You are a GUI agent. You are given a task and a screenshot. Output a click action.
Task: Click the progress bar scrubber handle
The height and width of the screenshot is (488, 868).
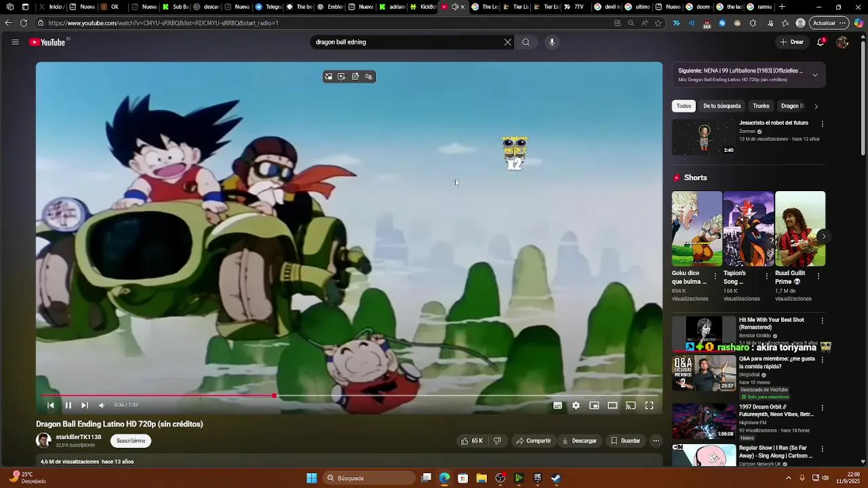pyautogui.click(x=274, y=396)
